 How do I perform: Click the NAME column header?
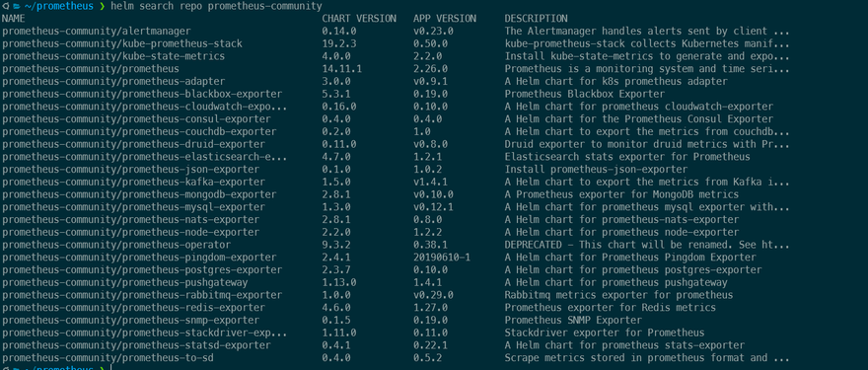pyautogui.click(x=13, y=19)
